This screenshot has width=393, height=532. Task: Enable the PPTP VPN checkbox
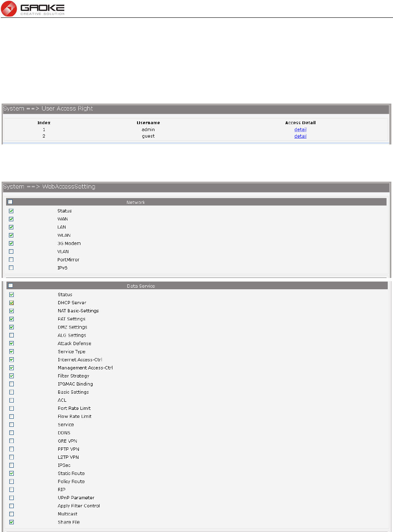click(x=12, y=449)
